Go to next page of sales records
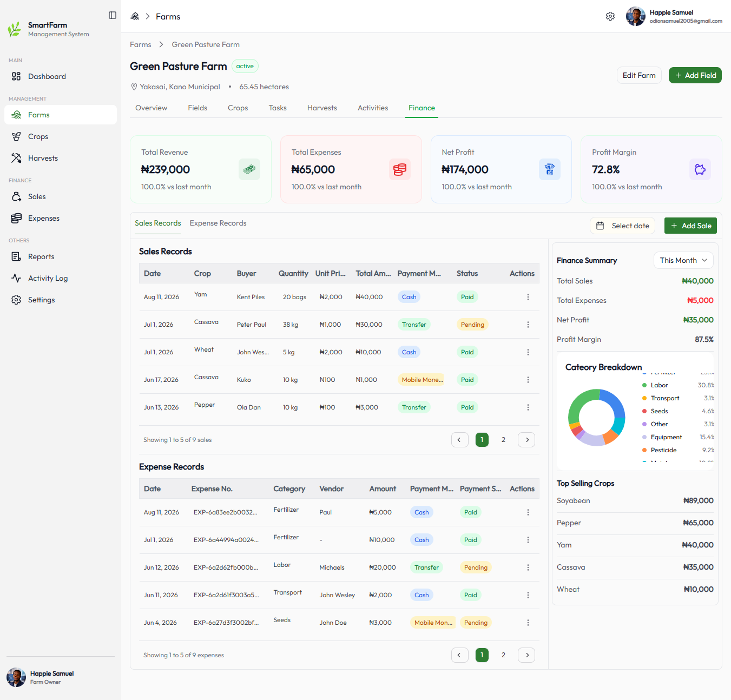This screenshot has height=700, width=731. pos(526,440)
